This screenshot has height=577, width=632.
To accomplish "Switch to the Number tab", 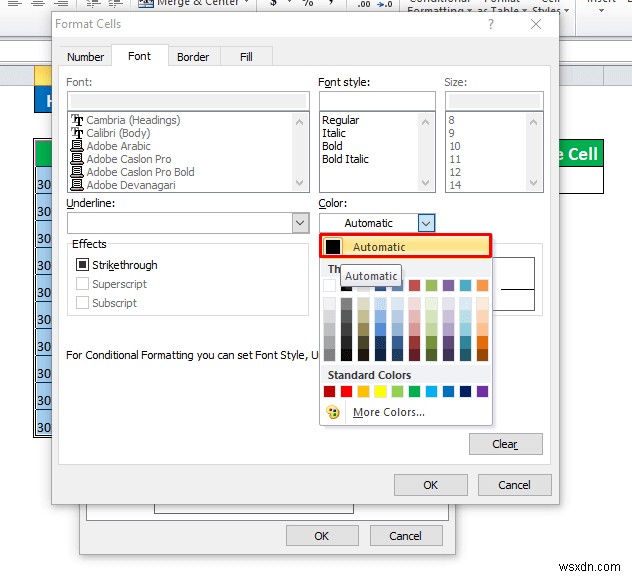I will (85, 57).
